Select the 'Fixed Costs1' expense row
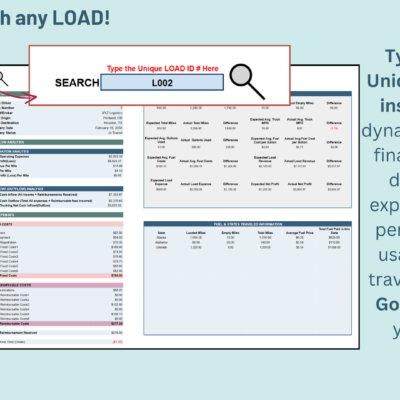This screenshot has height=400, width=400. coord(61,247)
